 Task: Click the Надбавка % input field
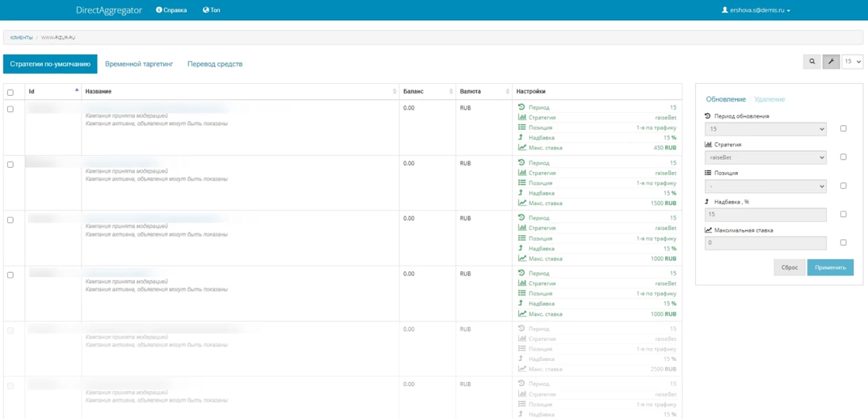[765, 215]
